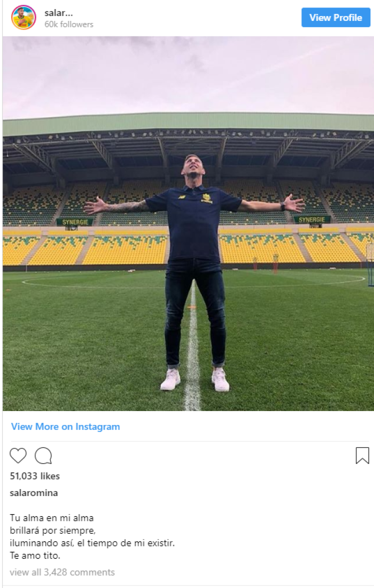Follow the "View More on Instagram" link
Image resolution: width=374 pixels, height=588 pixels.
point(66,427)
